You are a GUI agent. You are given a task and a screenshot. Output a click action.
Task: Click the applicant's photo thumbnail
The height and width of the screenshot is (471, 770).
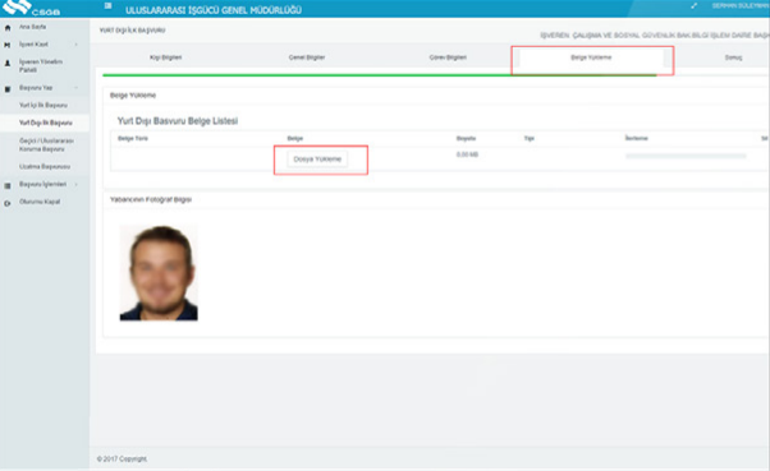158,272
